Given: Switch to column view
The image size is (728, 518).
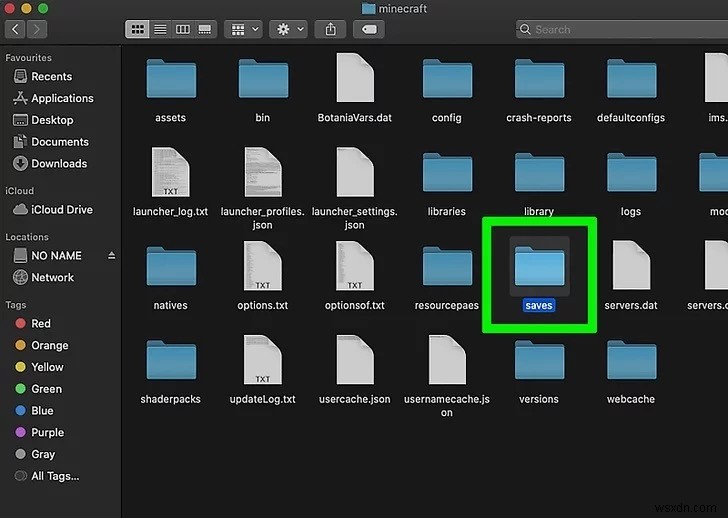Looking at the screenshot, I should [x=182, y=30].
